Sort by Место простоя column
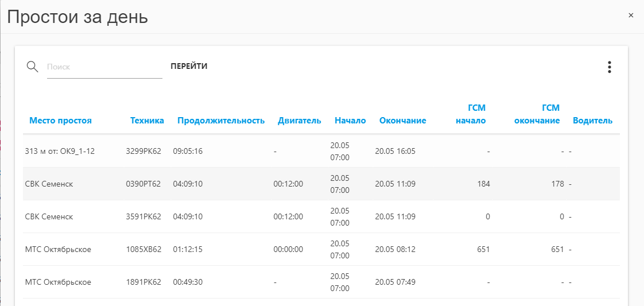 click(x=60, y=121)
